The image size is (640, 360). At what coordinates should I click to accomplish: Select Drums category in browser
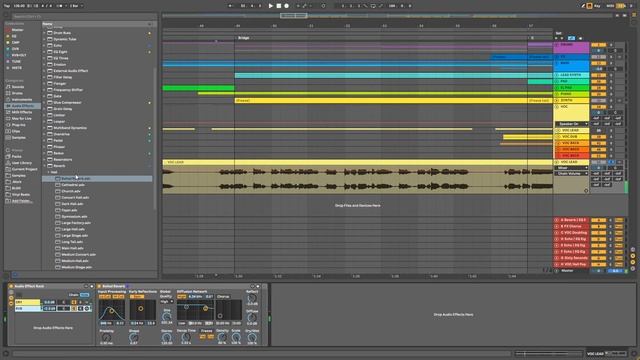(17, 93)
